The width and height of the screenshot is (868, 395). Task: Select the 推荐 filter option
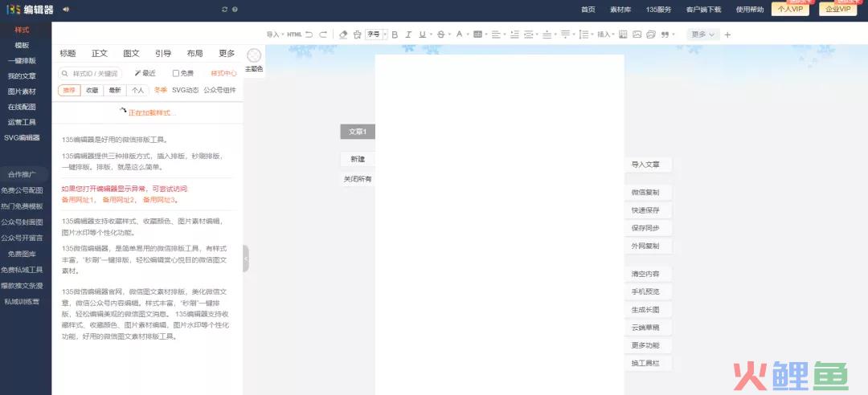click(69, 90)
